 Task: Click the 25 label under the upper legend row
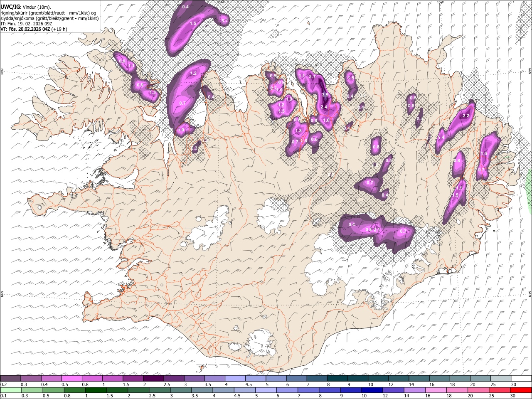(x=493, y=384)
